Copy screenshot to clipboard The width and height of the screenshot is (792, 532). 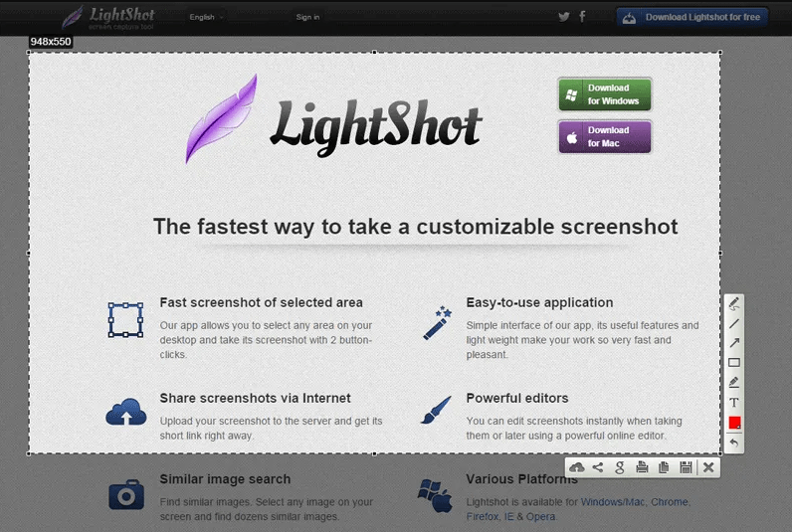tap(664, 467)
